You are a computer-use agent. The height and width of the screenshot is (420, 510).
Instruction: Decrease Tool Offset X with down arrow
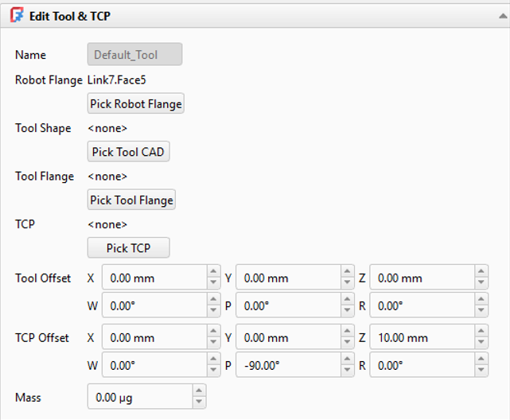pyautogui.click(x=213, y=282)
